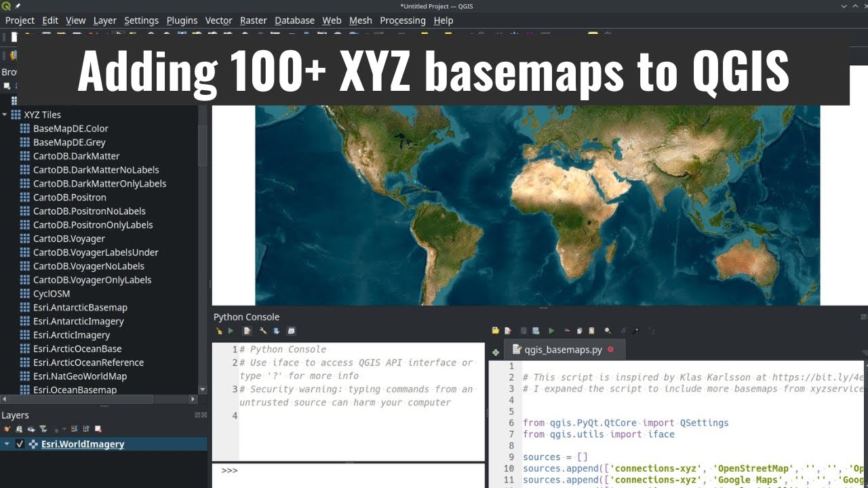868x488 pixels.
Task: Open script in external editor icon
Action: tap(508, 331)
